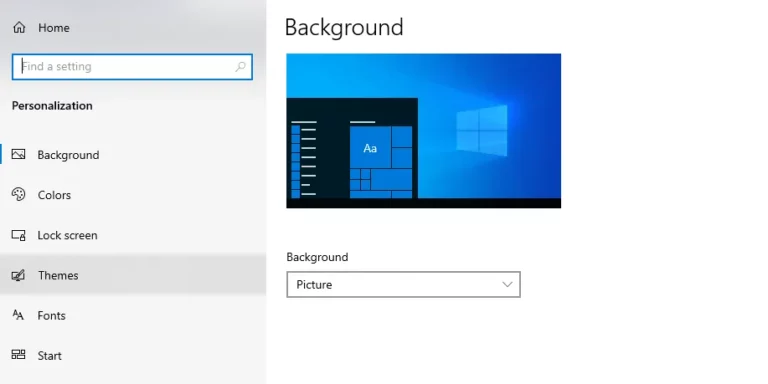Viewport: 768px width, 384px height.
Task: Open the Start personalization label
Action: [49, 356]
